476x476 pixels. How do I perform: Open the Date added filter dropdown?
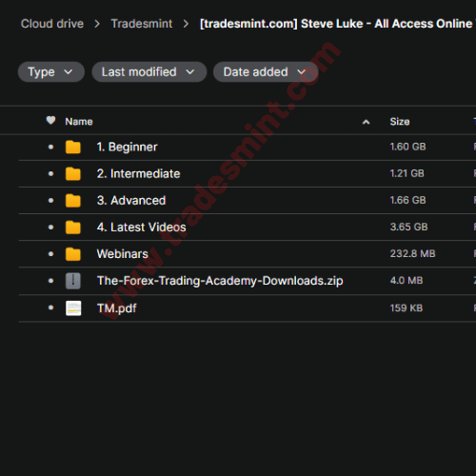point(266,72)
